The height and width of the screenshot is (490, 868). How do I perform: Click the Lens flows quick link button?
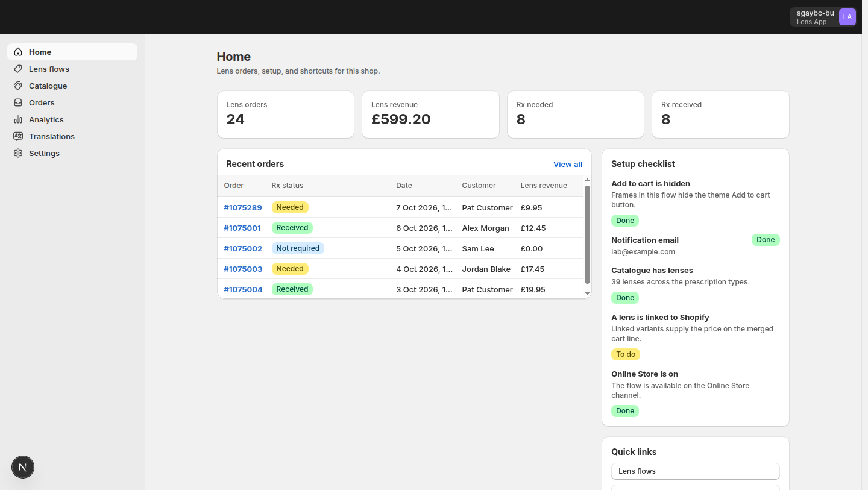[x=696, y=471]
